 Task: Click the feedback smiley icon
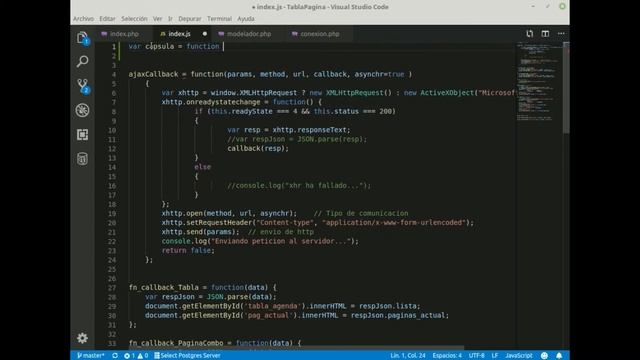544,356
